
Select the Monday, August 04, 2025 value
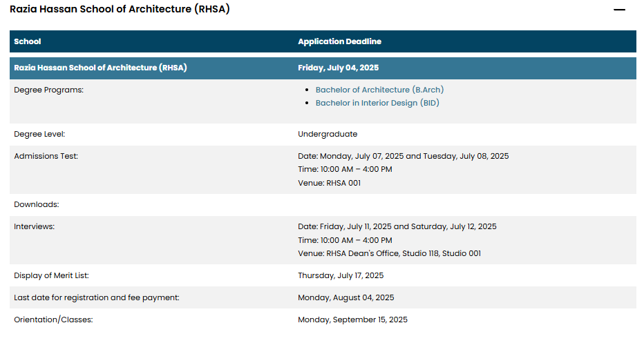point(345,298)
